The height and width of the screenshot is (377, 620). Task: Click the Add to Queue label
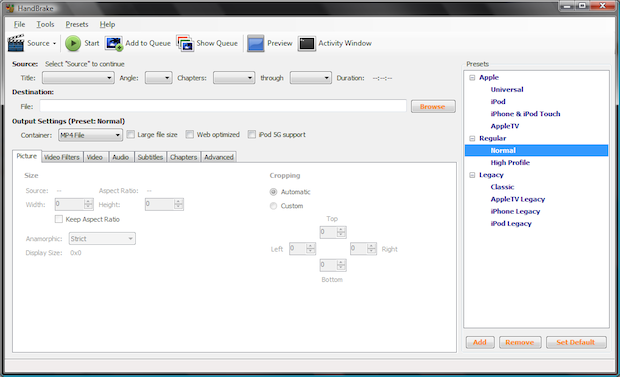(x=148, y=43)
